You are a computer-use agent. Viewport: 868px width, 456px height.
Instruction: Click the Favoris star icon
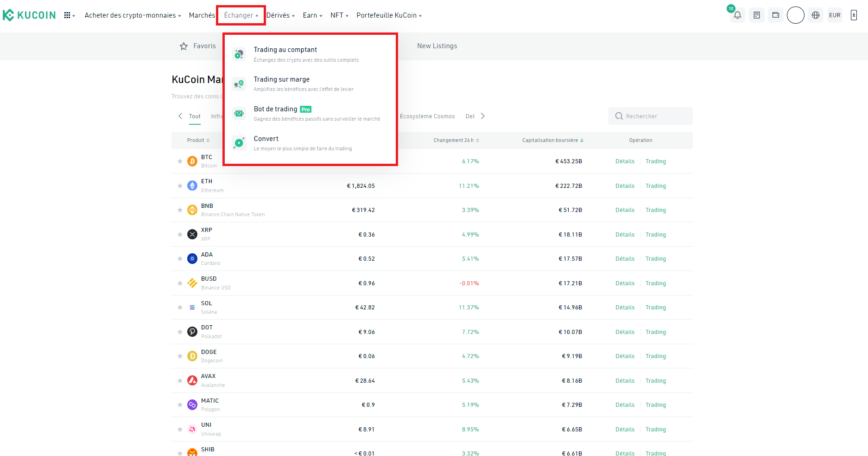(x=184, y=46)
